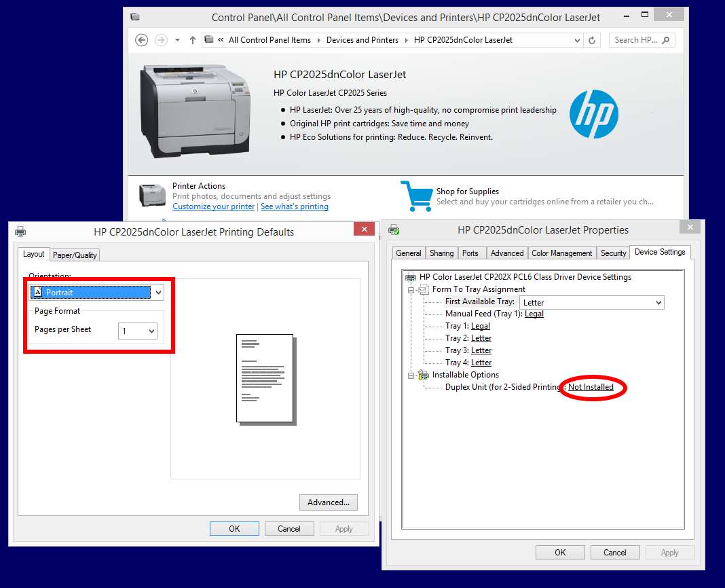Click the Form To Tray Assignment icon
This screenshot has width=725, height=588.
coord(424,290)
